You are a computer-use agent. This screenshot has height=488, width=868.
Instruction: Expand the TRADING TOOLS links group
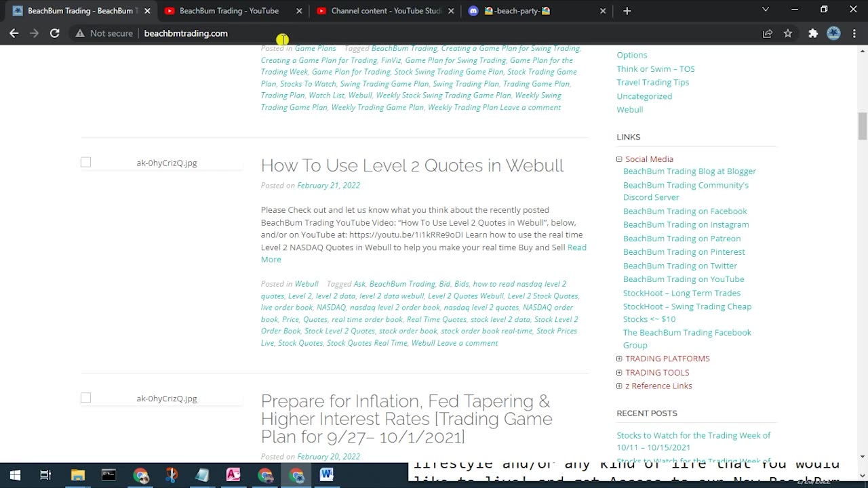[x=619, y=372]
